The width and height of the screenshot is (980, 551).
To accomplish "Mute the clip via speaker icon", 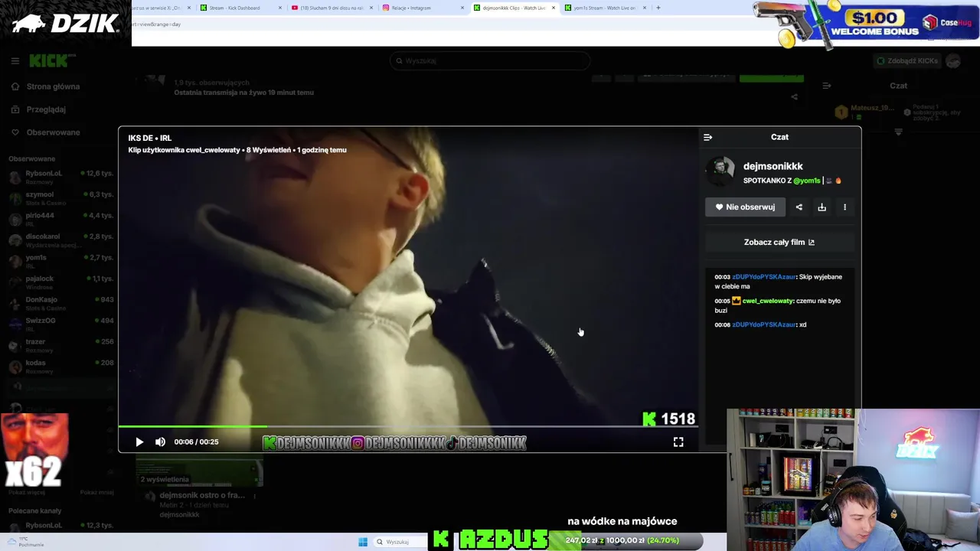I will click(x=160, y=442).
